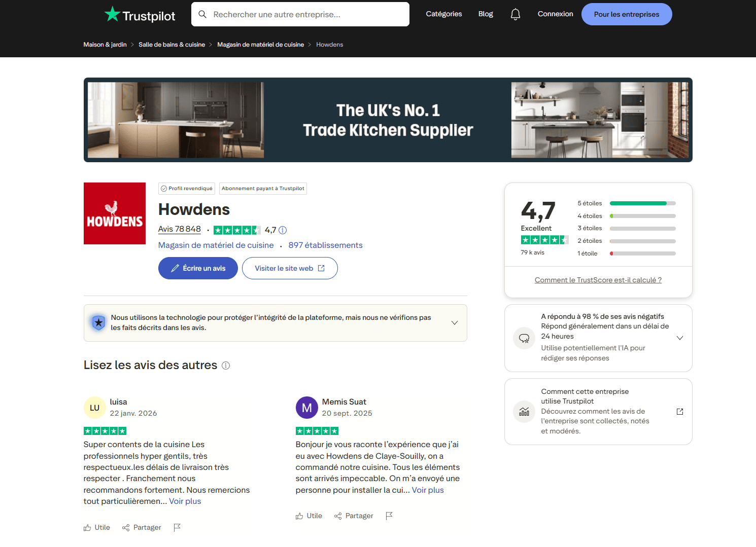The width and height of the screenshot is (756, 547).
Task: Click Partager on luisa's review
Action: (x=142, y=527)
